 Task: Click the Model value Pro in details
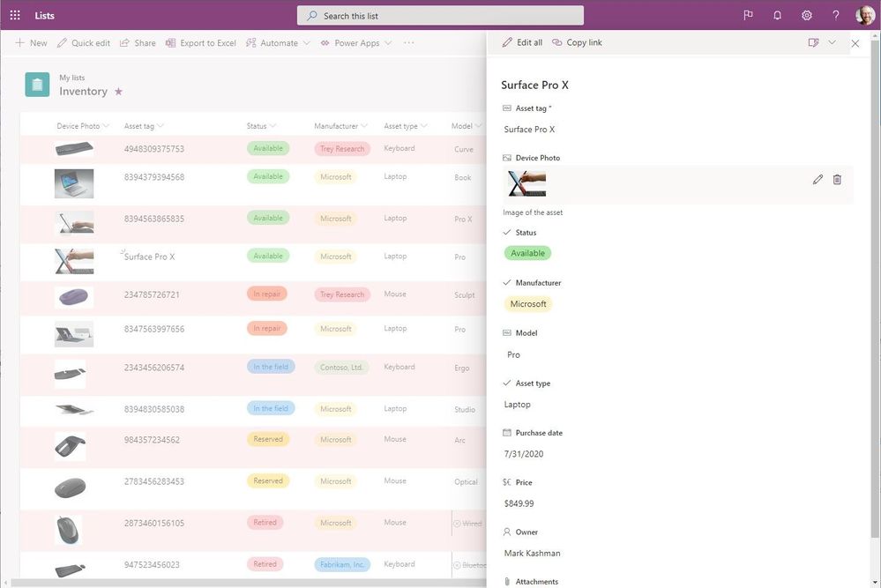(x=513, y=354)
